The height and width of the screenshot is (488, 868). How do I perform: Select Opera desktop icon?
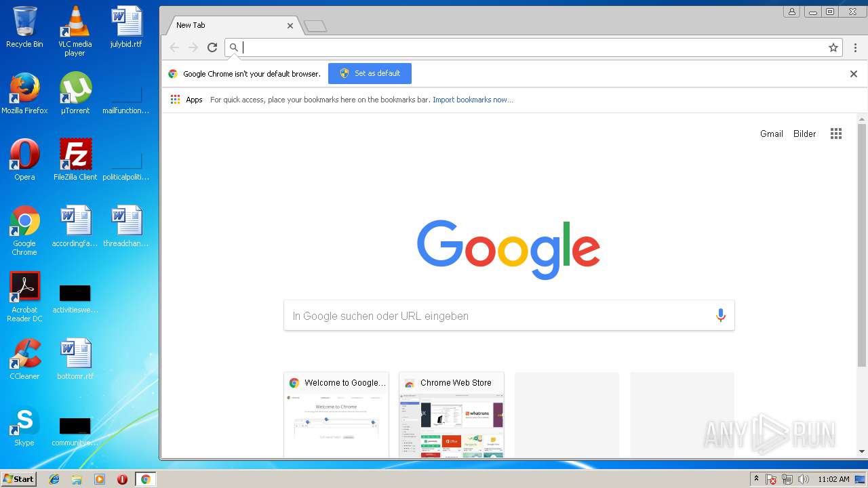24,160
